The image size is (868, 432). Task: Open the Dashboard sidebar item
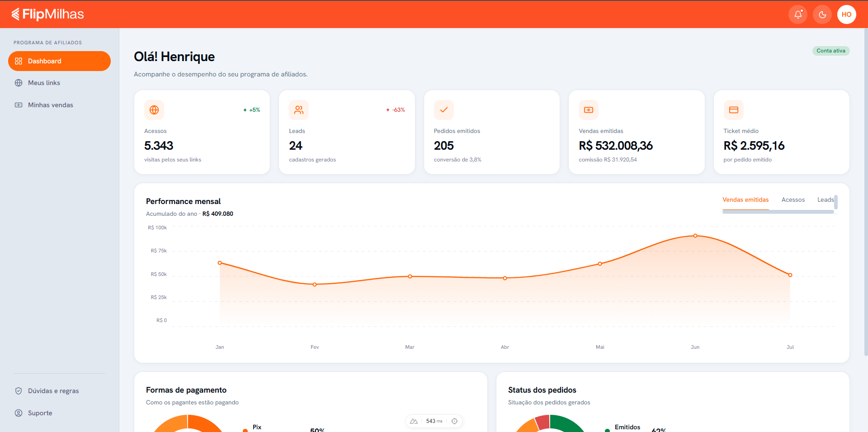click(59, 61)
